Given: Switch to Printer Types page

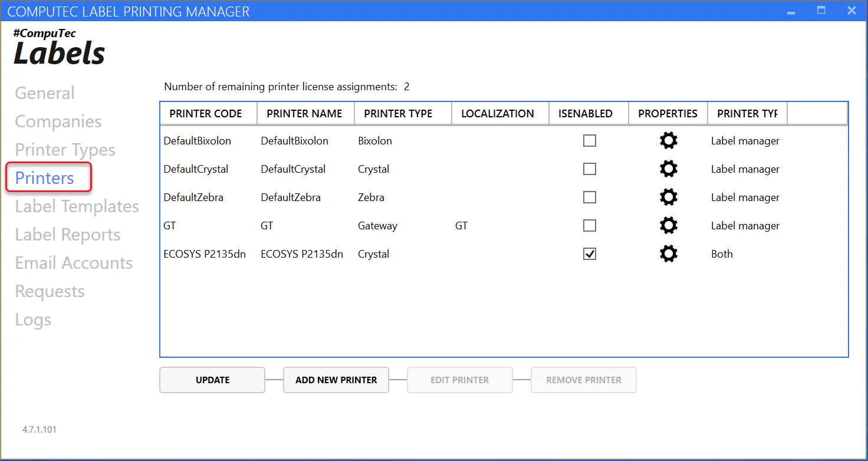Looking at the screenshot, I should click(65, 150).
